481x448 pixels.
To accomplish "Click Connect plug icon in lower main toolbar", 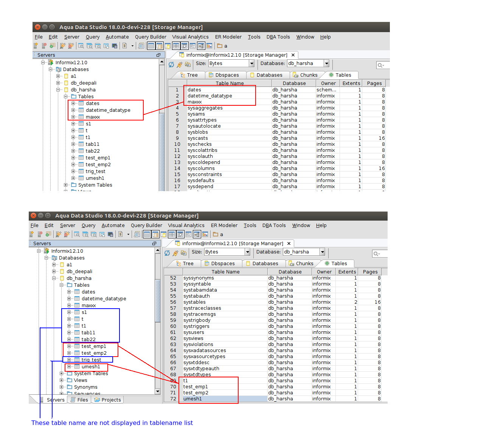I will tap(58, 234).
